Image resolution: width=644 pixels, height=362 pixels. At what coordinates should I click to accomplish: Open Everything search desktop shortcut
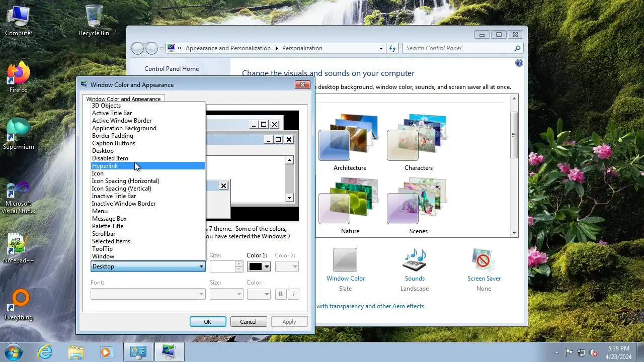[19, 305]
